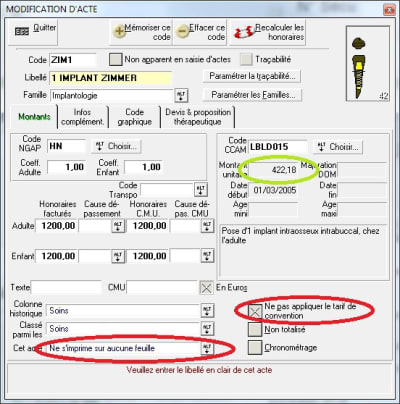Click Adulte Cause dép. CMU picker icon

point(207,226)
